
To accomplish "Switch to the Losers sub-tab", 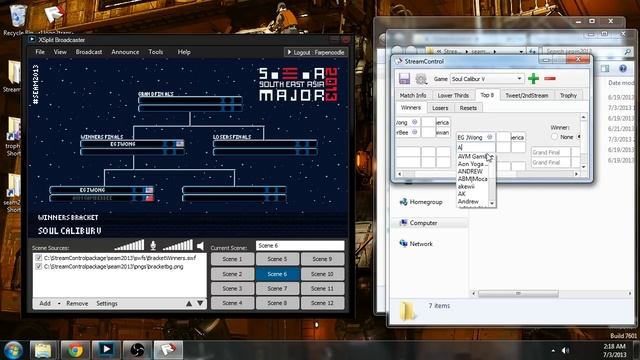I will tap(440, 108).
